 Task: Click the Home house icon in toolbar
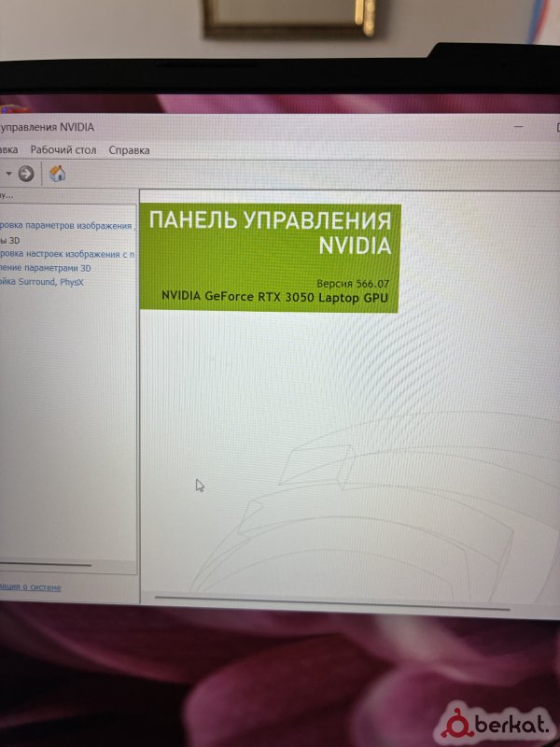(x=57, y=174)
